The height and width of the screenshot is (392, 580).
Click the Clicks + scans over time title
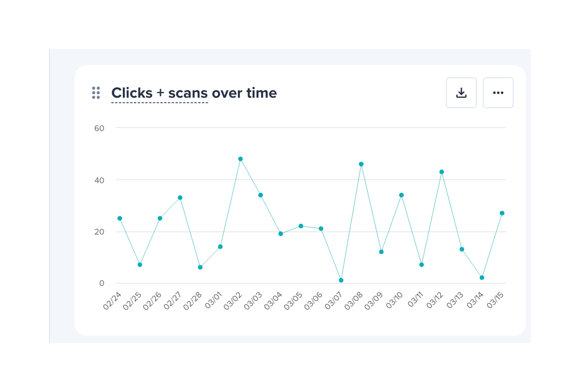[x=194, y=93]
